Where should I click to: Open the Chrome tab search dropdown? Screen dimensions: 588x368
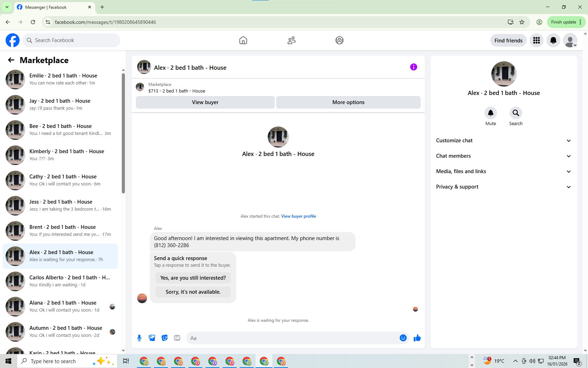pyautogui.click(x=7, y=7)
